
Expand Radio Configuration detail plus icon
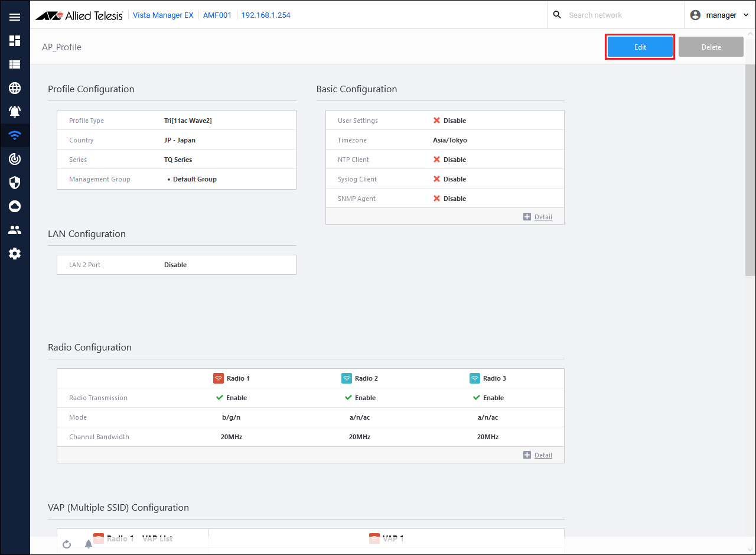tap(527, 455)
